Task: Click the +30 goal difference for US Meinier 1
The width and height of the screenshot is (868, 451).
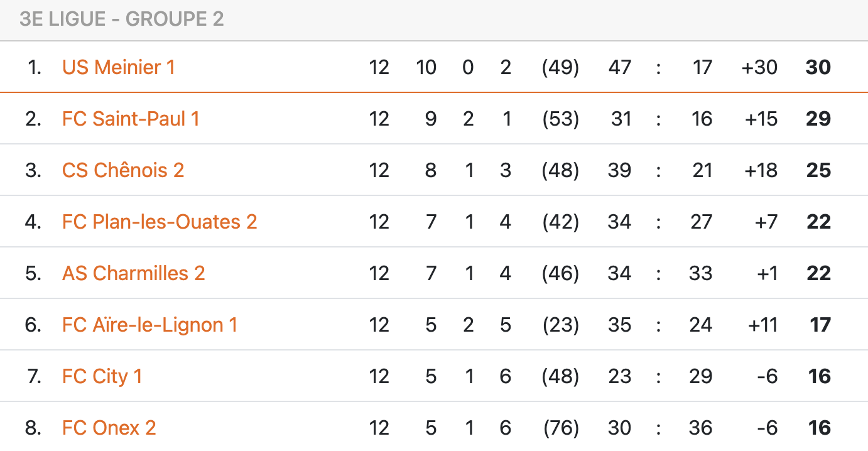Action: coord(759,67)
